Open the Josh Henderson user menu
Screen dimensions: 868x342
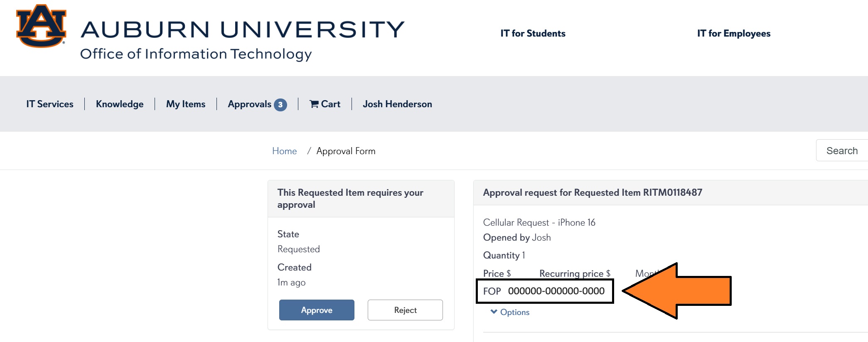[x=397, y=104]
